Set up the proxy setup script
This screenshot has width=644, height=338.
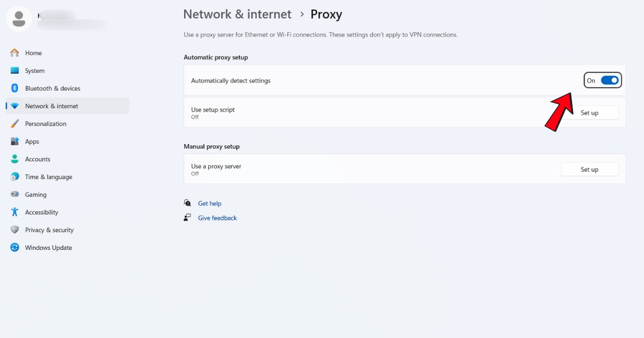(x=589, y=113)
